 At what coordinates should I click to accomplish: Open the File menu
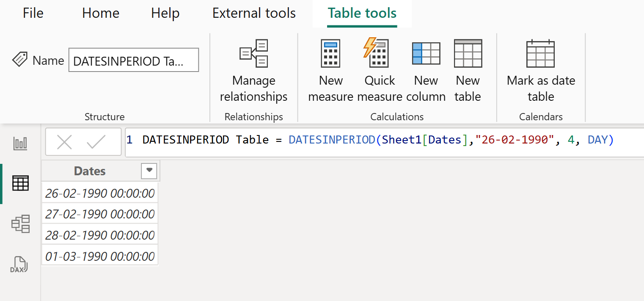pos(33,13)
